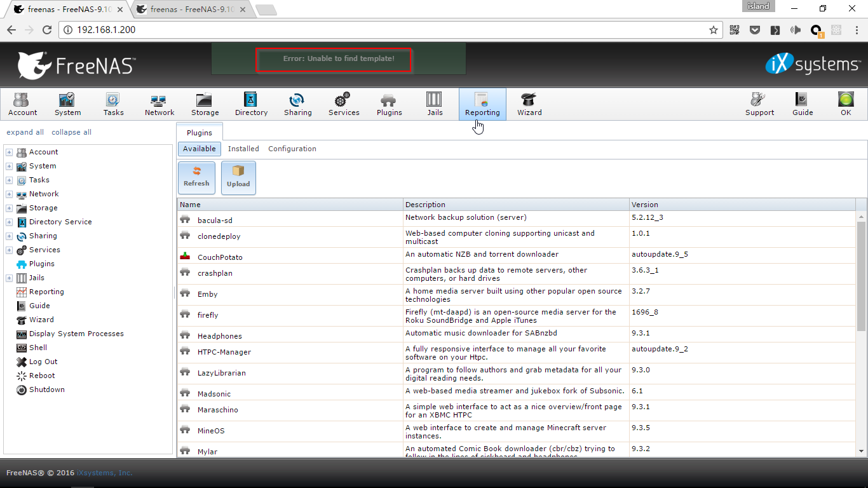This screenshot has height=488, width=868.
Task: Click the FreeNAS logo in header
Action: click(x=76, y=65)
